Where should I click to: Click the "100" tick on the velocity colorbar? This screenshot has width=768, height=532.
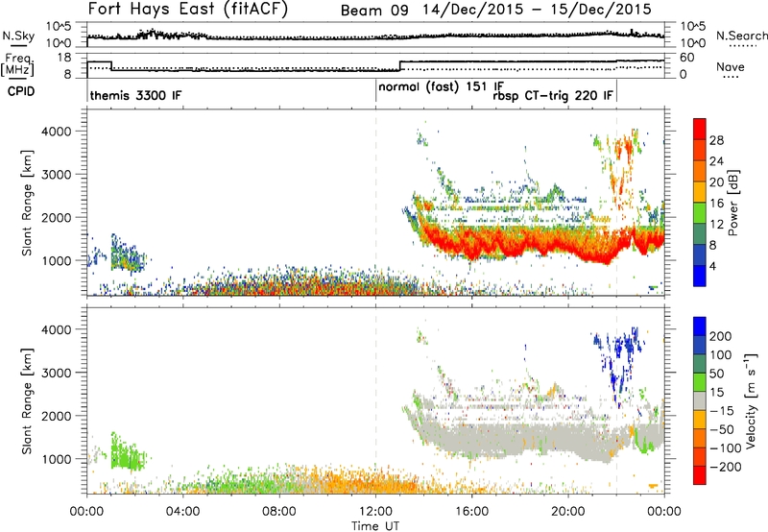(x=720, y=354)
